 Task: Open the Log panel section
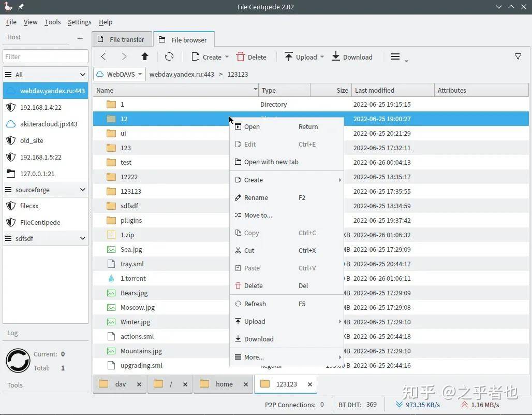click(12, 333)
